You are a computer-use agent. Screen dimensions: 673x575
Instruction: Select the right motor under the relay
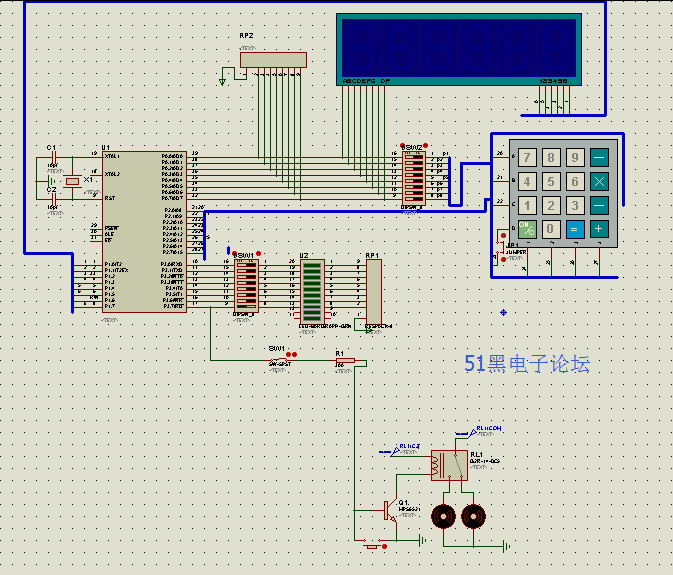pyautogui.click(x=473, y=517)
